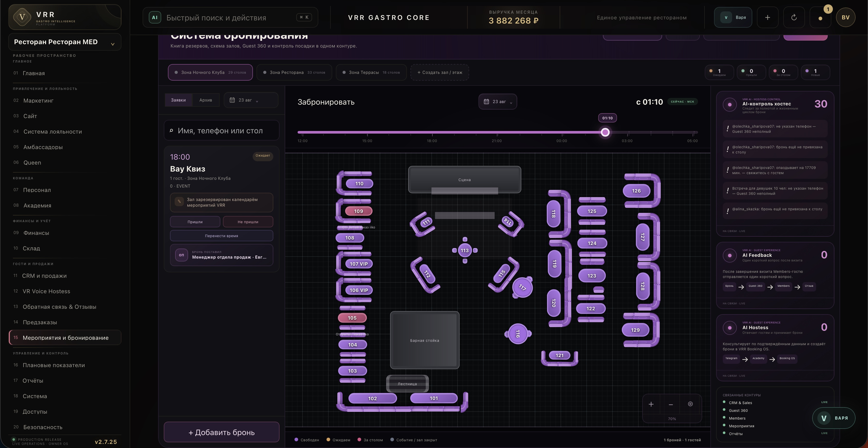
Task: Click the 01:10 time slider handle
Action: (605, 133)
